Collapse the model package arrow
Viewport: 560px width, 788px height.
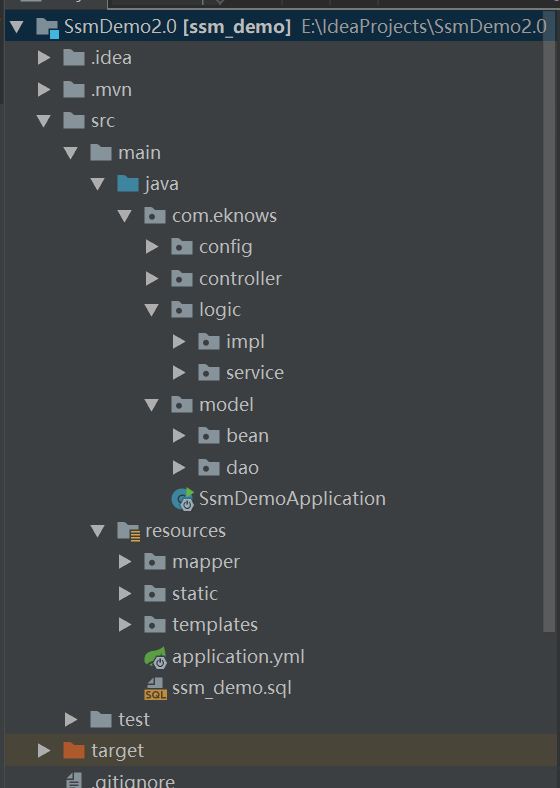point(152,405)
